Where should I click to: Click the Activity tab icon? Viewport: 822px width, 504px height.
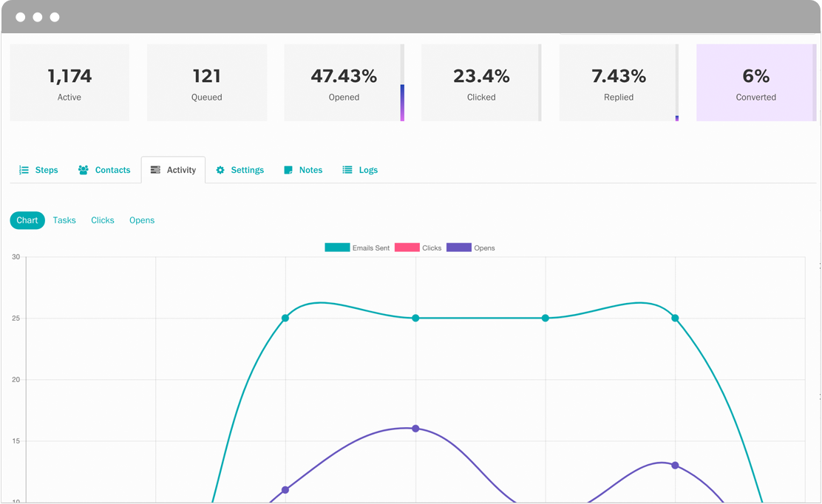155,170
